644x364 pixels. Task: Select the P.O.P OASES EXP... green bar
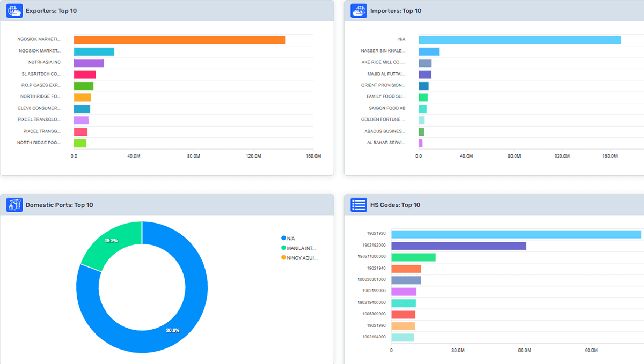click(x=84, y=86)
